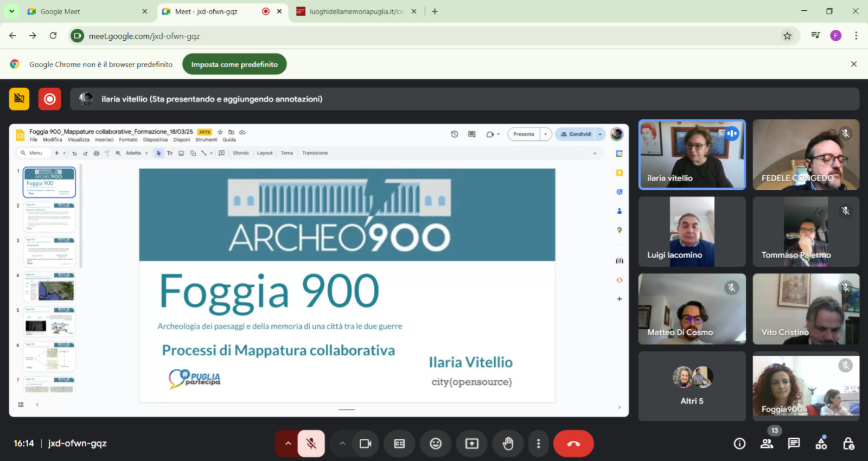This screenshot has height=461, width=868.
Task: Click the Presenta button in Slides
Action: click(524, 134)
